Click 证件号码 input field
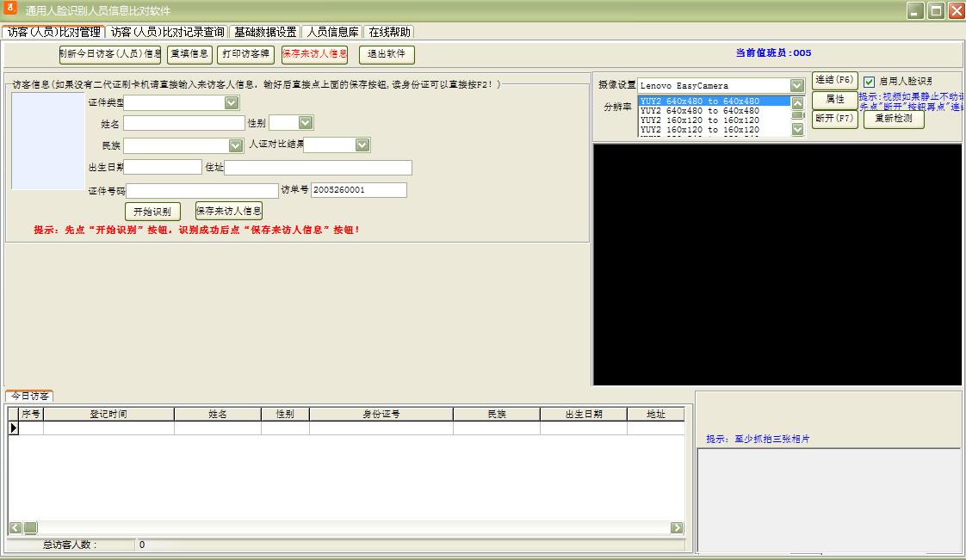Image resolution: width=966 pixels, height=560 pixels. [x=202, y=191]
